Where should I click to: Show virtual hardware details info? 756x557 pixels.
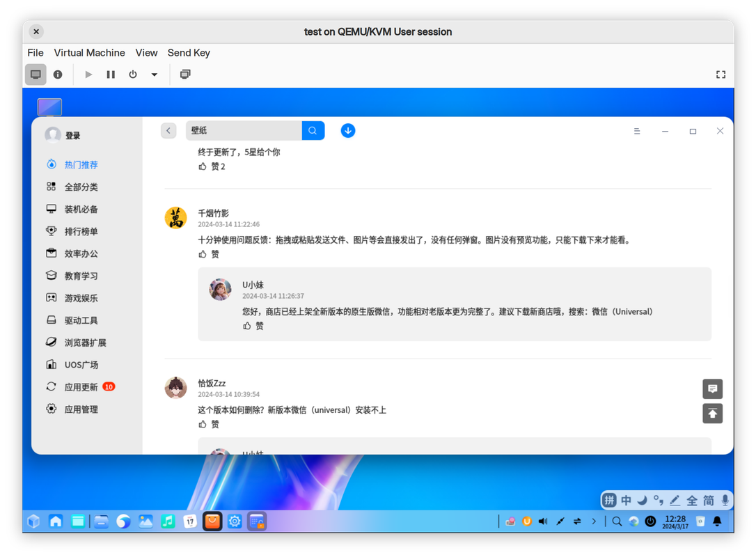coord(58,74)
